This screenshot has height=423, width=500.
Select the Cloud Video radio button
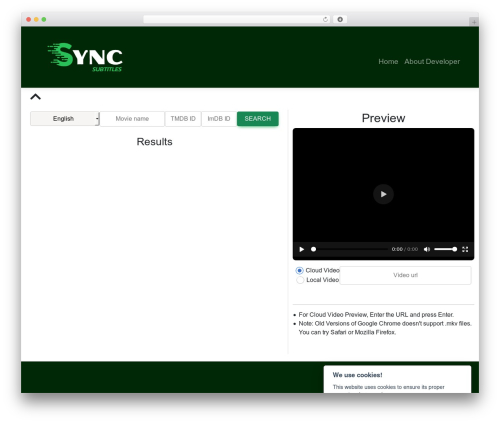(299, 270)
